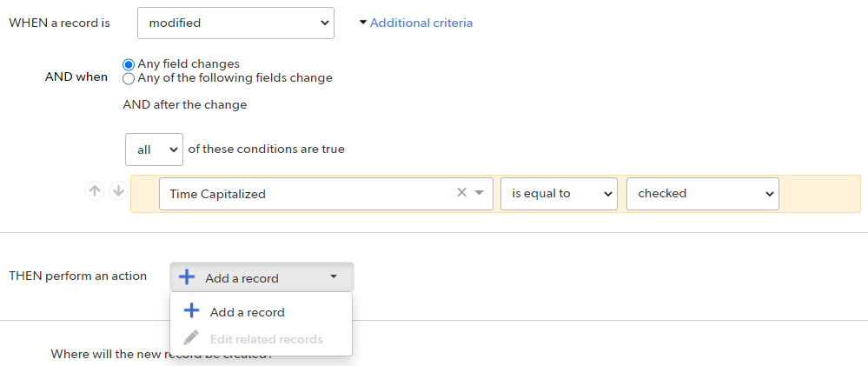Click the pencil icon for Edit related records
The height and width of the screenshot is (366, 868).
click(x=191, y=338)
